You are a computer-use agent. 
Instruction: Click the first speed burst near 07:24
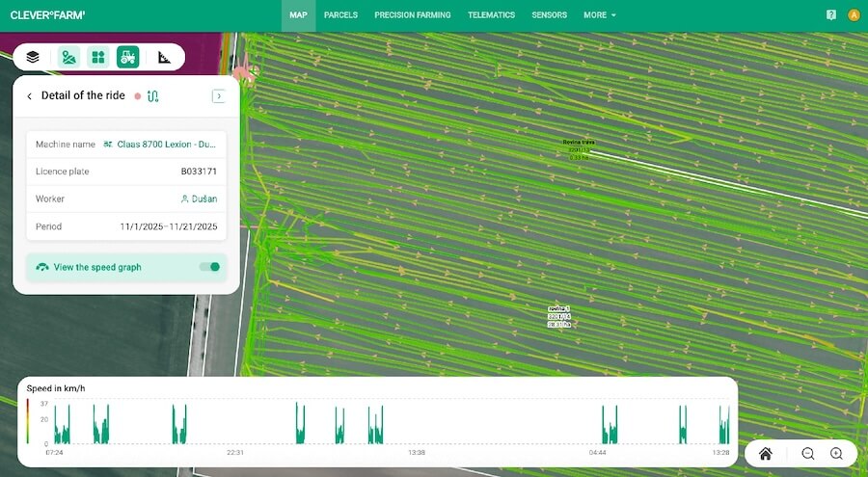coord(62,424)
